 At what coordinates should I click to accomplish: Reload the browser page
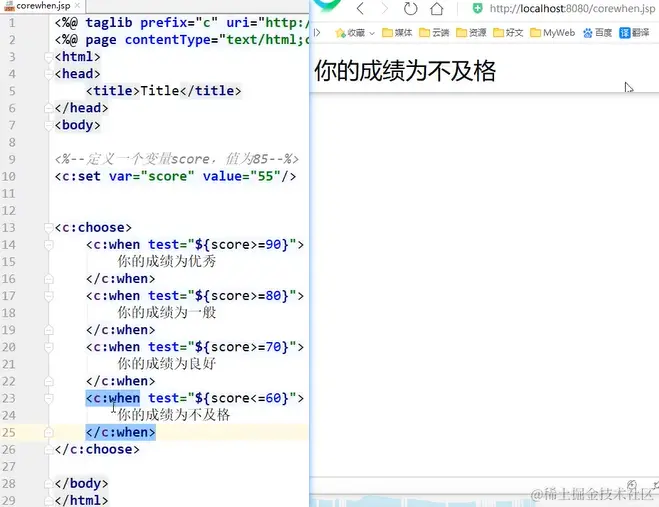pos(410,8)
